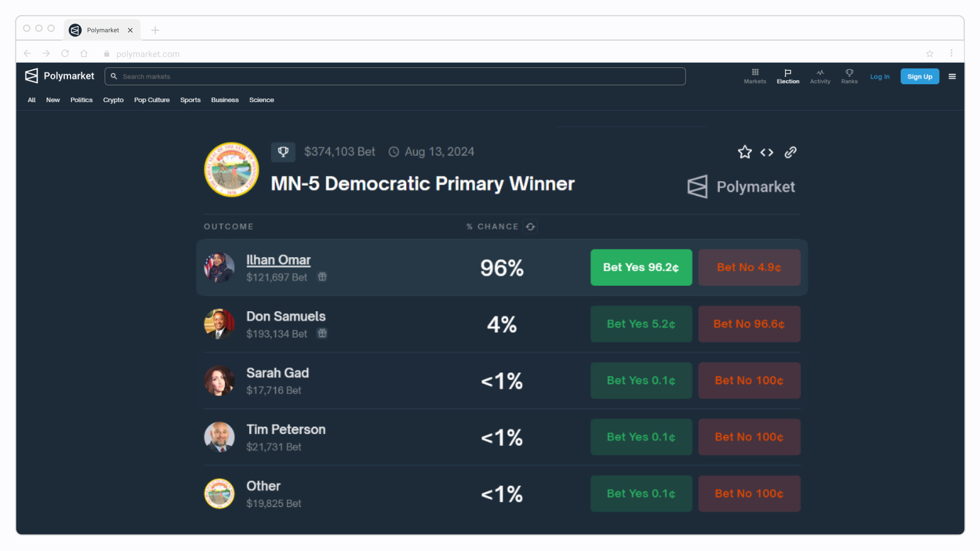Click Ilhan Omar candidate name link
The image size is (980, 551).
click(x=278, y=259)
